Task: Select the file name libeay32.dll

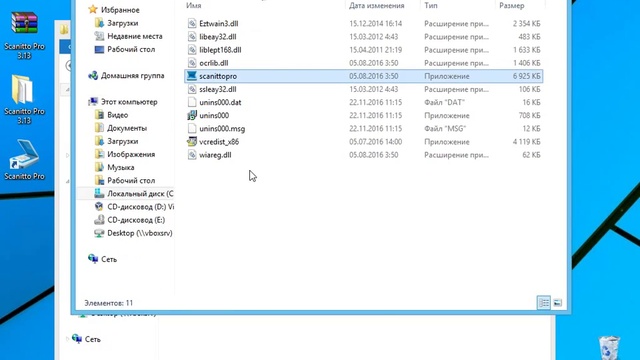Action: tap(218, 37)
